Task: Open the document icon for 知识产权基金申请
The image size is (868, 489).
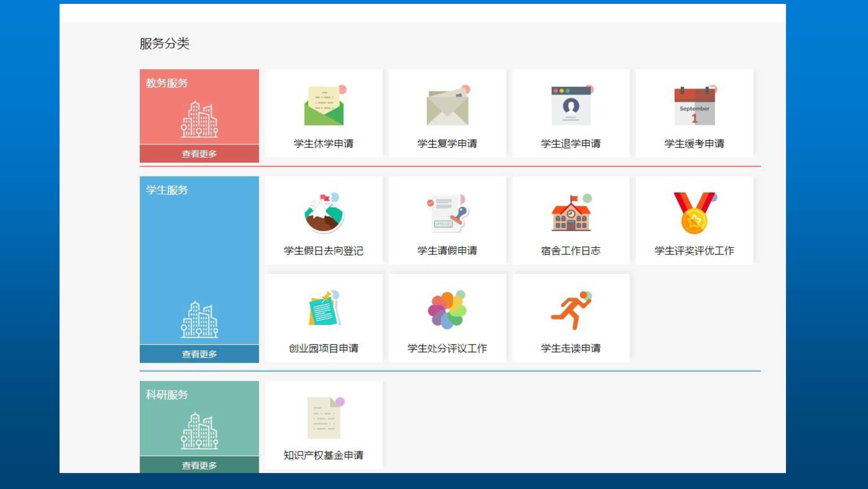Action: click(x=324, y=418)
